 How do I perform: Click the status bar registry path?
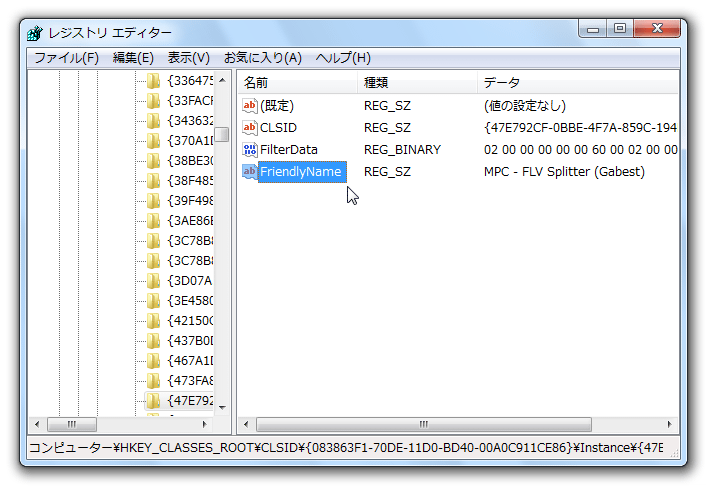(x=346, y=448)
